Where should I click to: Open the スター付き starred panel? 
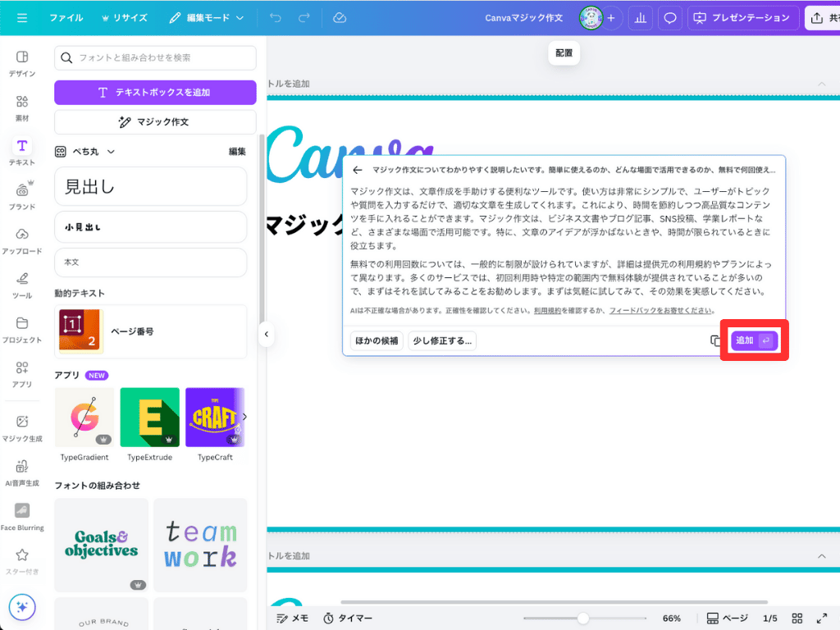[x=22, y=561]
